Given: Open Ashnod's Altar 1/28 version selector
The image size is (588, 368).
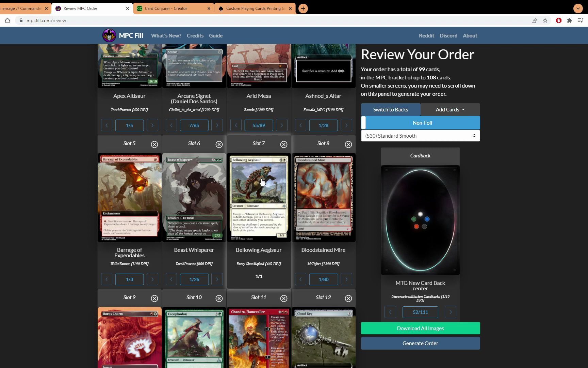Looking at the screenshot, I should tap(323, 125).
